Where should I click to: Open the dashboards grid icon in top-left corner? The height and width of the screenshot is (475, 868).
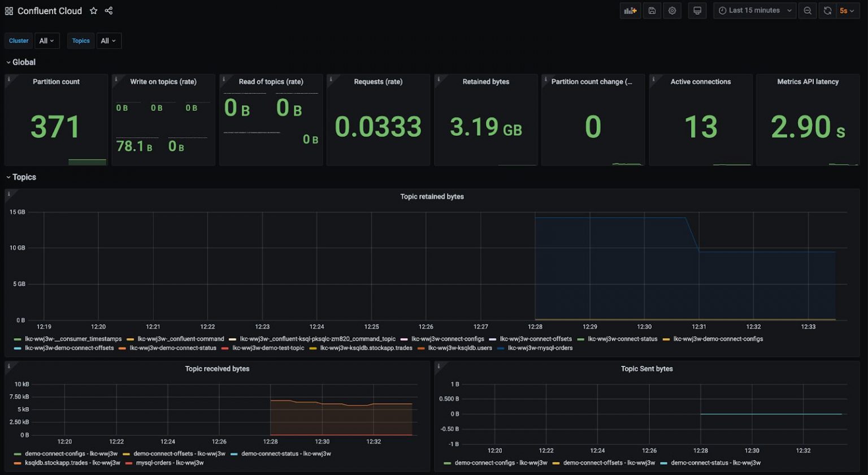pyautogui.click(x=8, y=11)
